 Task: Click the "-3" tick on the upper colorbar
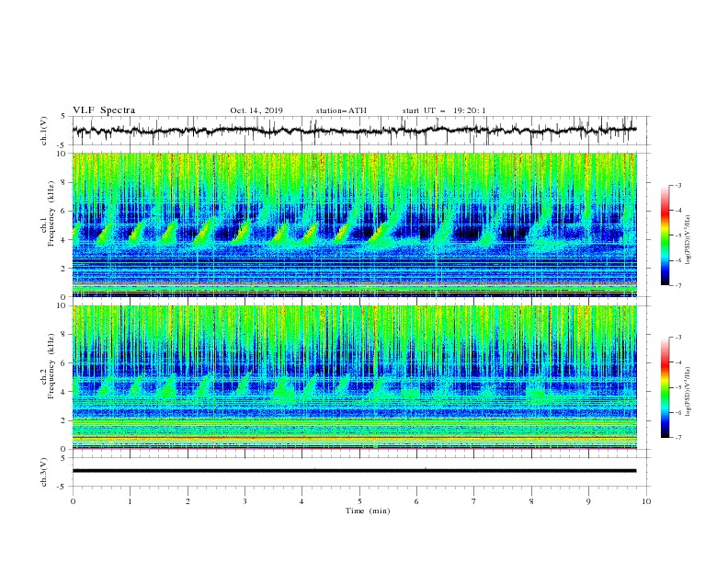tap(678, 186)
